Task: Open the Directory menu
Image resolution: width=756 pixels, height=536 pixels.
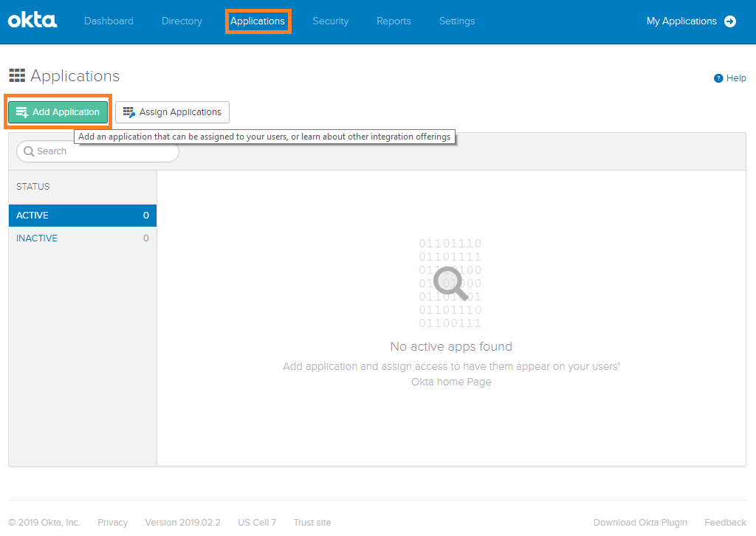Action: [182, 21]
